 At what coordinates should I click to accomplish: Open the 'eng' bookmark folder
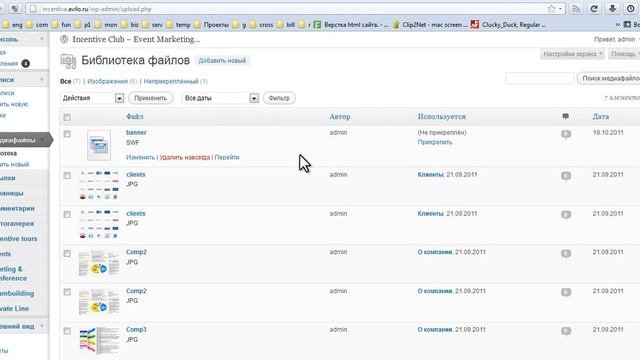[13, 25]
